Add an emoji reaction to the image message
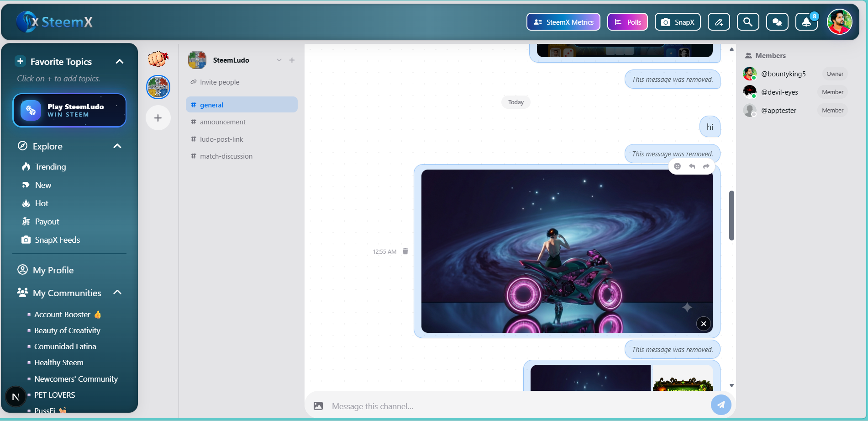868x421 pixels. point(677,166)
